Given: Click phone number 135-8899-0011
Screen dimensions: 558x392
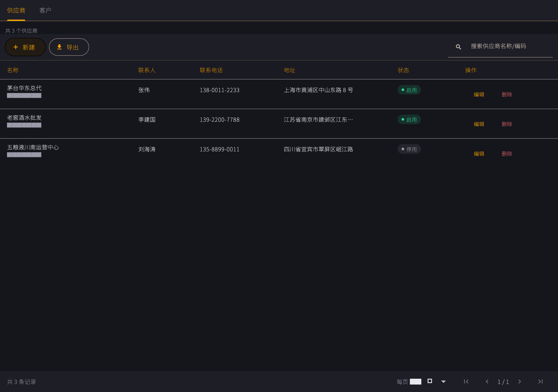Looking at the screenshot, I should coord(219,149).
